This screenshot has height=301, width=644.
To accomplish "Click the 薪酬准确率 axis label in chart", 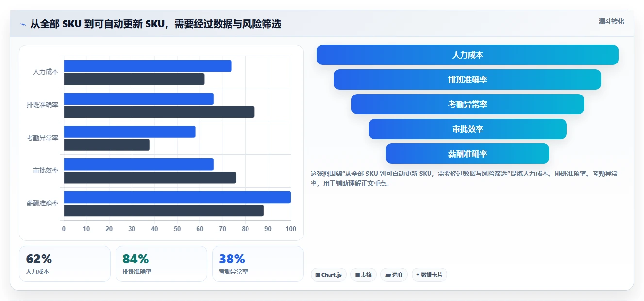I will click(x=43, y=204).
